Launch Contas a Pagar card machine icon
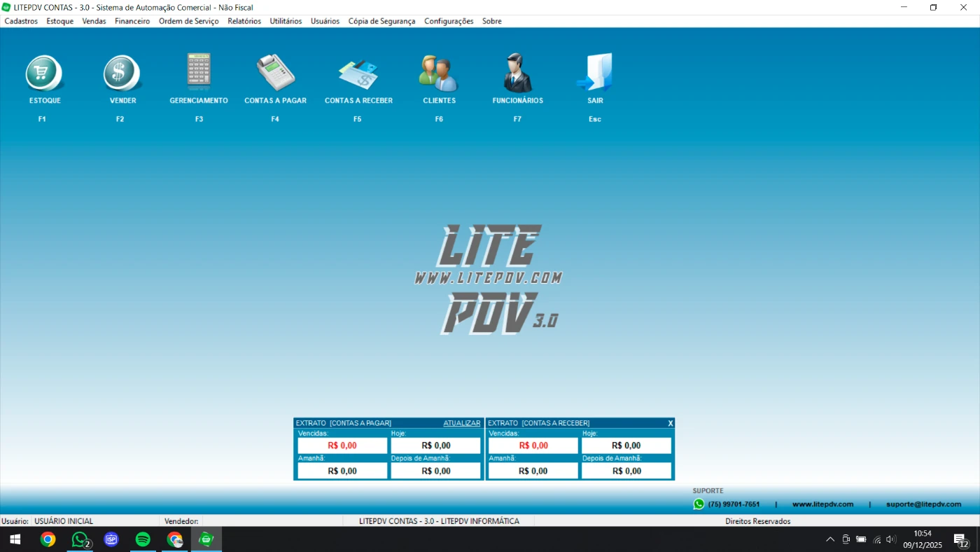 275,72
